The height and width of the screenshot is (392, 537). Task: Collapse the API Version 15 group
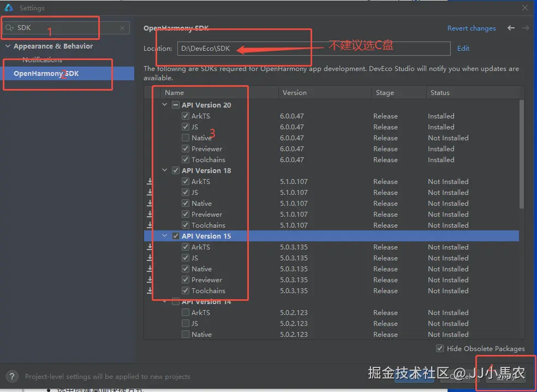(165, 235)
